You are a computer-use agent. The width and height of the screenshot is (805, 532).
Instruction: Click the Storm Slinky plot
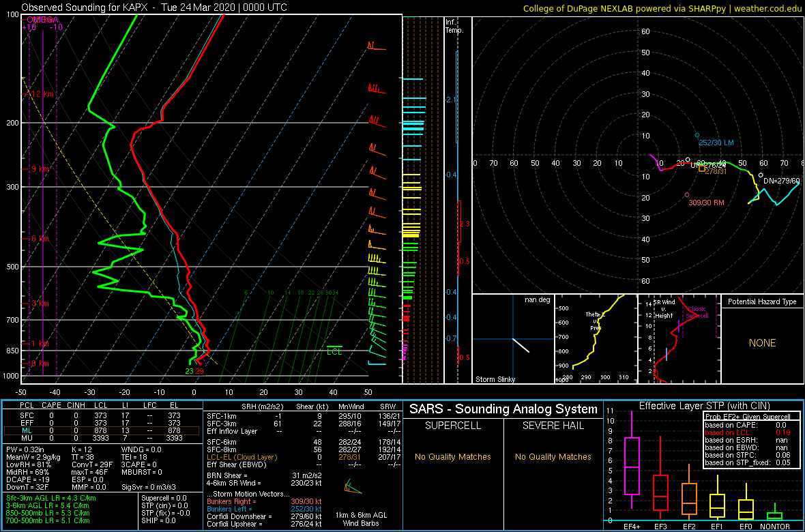[x=512, y=339]
